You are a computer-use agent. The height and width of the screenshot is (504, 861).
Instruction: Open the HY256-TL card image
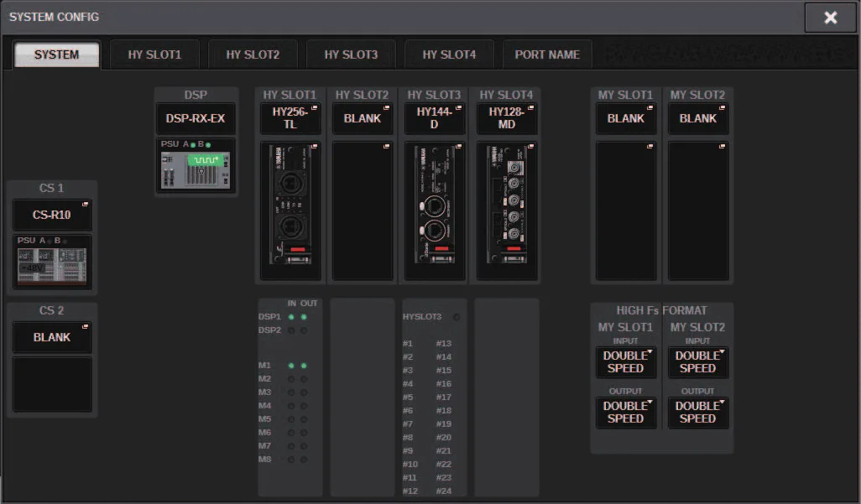(290, 210)
